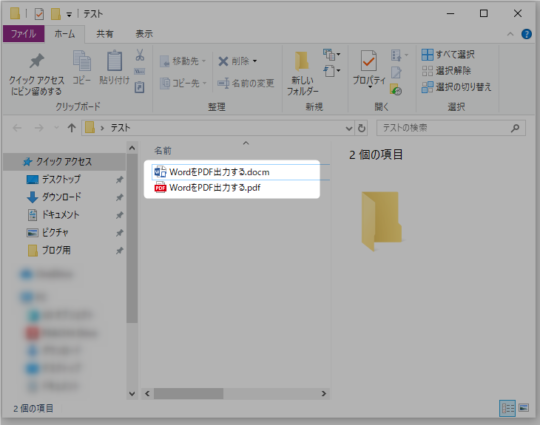Click Select All (すべて選択)

(448, 54)
